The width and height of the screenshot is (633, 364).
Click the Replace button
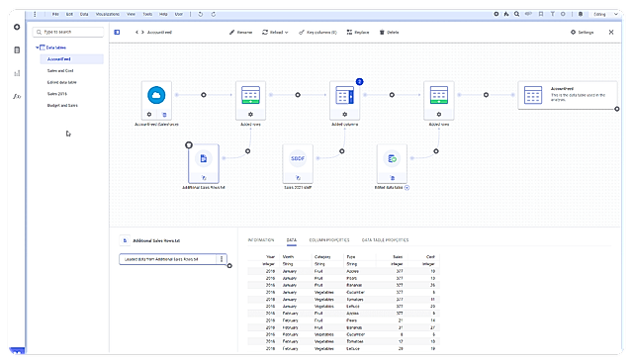[x=358, y=33]
